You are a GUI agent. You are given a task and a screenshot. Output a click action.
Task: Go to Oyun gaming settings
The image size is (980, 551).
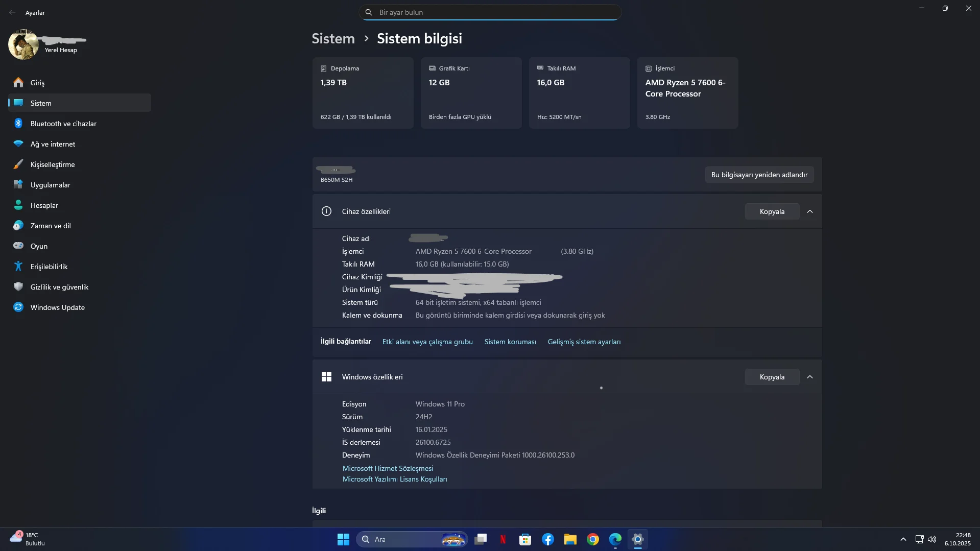pos(39,246)
